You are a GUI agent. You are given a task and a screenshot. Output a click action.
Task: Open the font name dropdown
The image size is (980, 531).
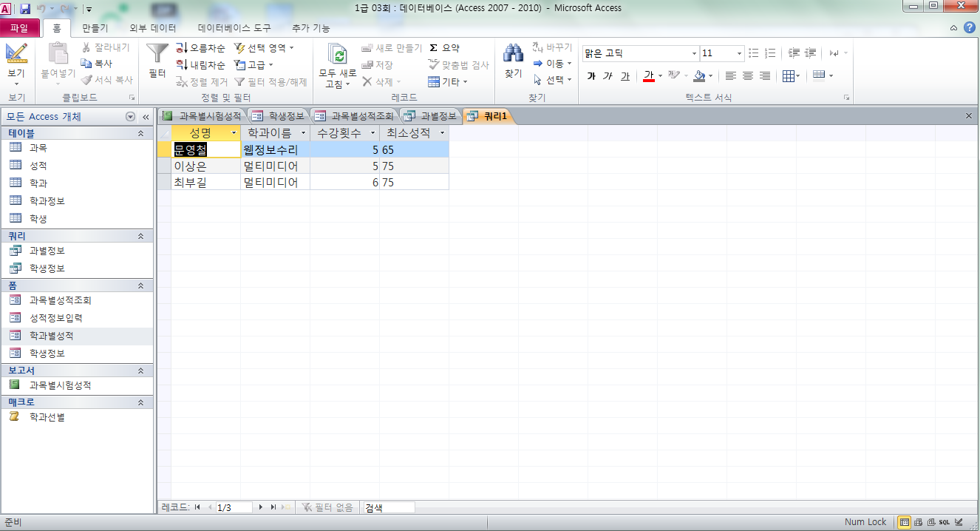coord(694,53)
